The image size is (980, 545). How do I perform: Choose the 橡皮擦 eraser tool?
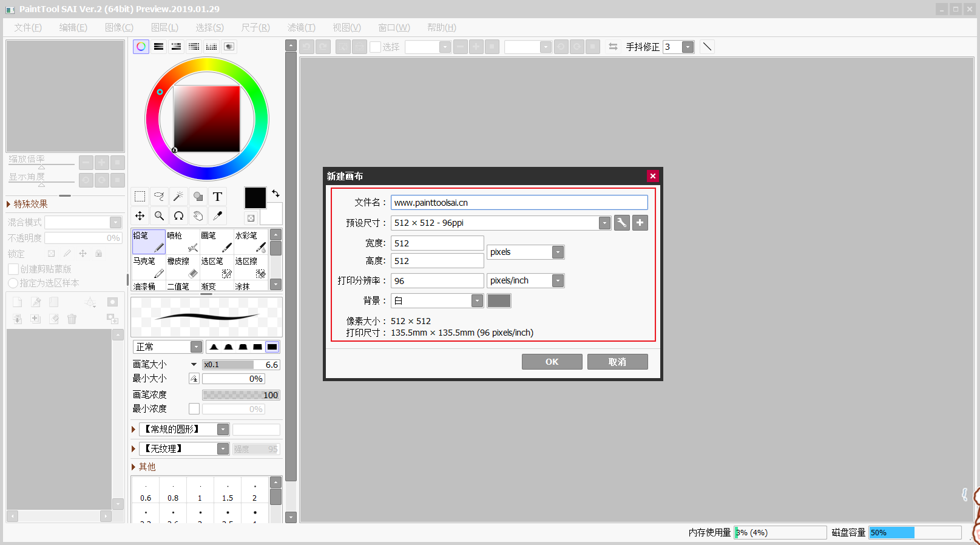pyautogui.click(x=183, y=267)
